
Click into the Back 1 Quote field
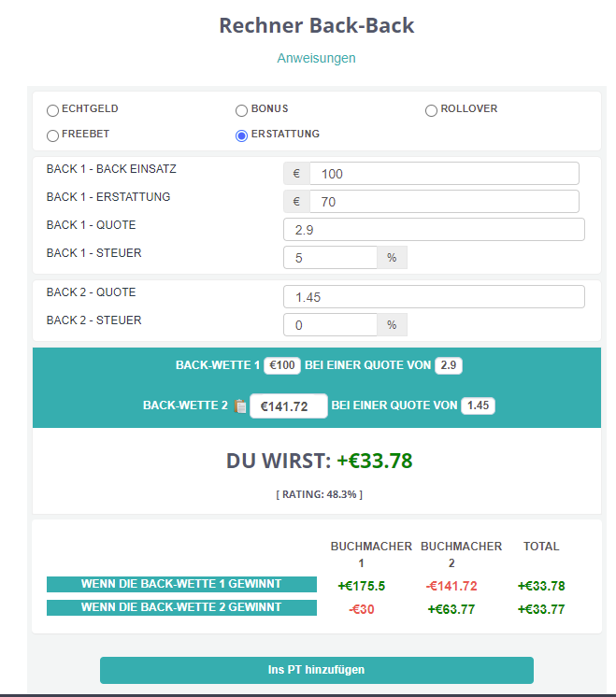coord(434,229)
